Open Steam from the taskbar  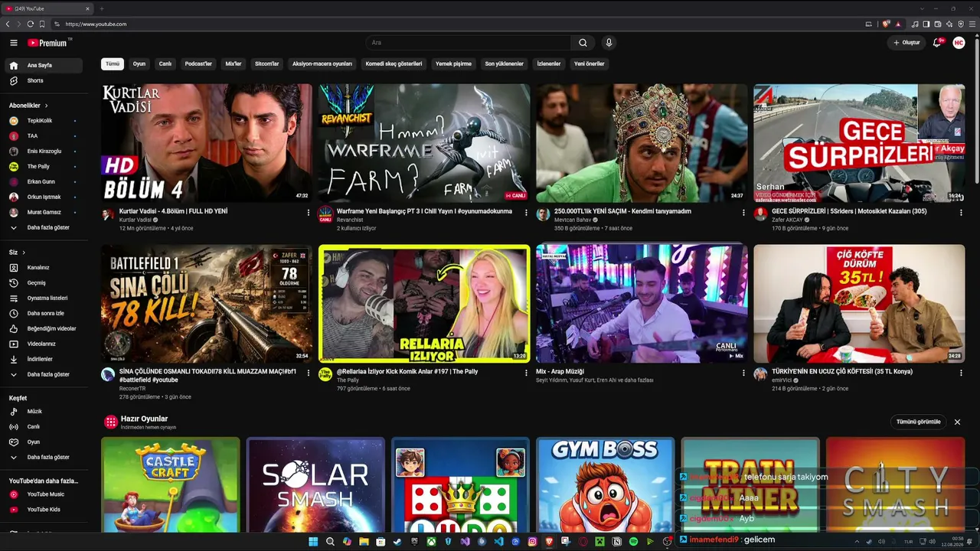point(397,542)
